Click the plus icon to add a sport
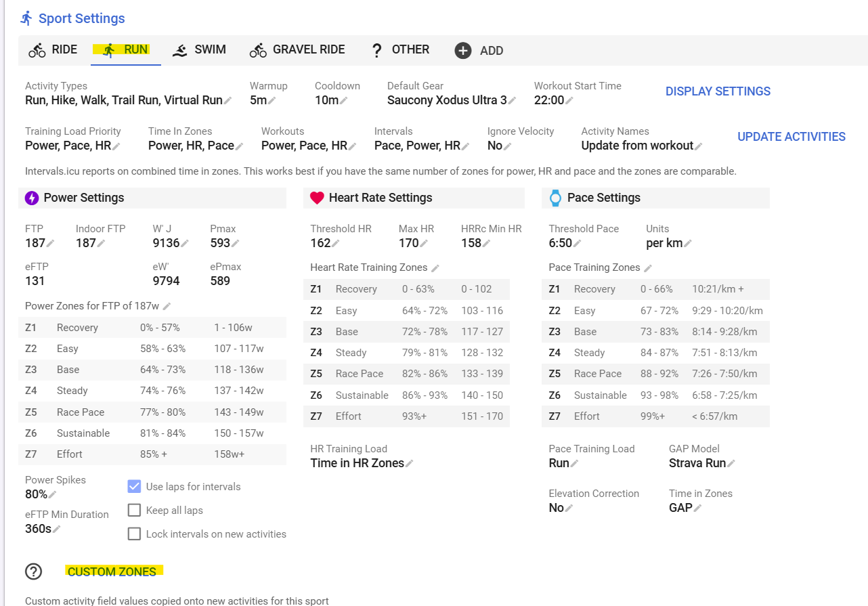The height and width of the screenshot is (606, 868). (463, 50)
